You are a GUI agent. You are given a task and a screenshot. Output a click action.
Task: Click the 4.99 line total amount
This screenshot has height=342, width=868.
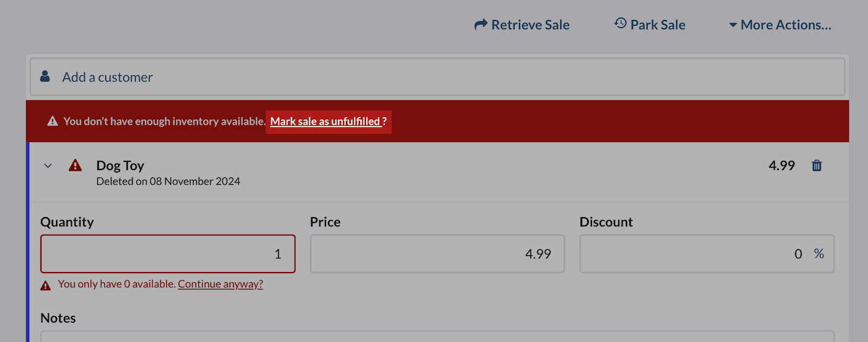coord(782,165)
